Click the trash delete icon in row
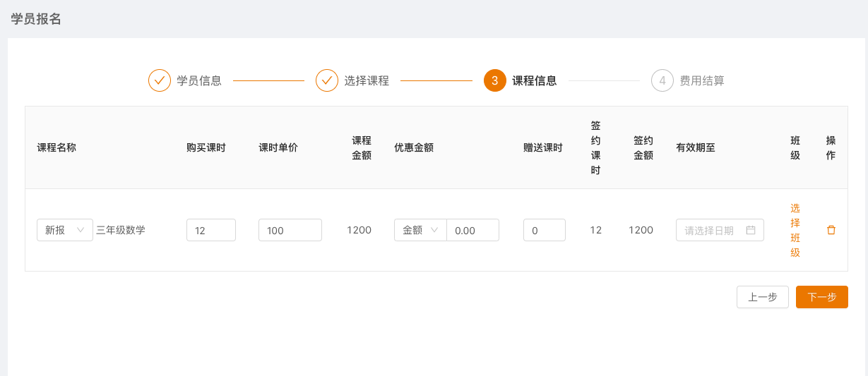The height and width of the screenshot is (376, 868). coord(831,230)
